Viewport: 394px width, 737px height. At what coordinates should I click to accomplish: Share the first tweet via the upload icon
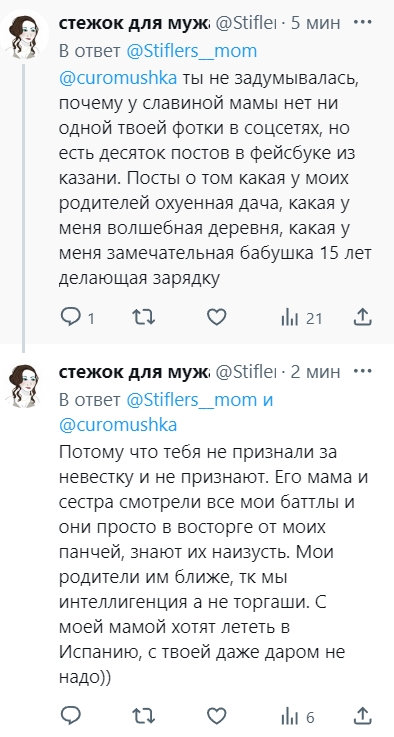click(362, 318)
